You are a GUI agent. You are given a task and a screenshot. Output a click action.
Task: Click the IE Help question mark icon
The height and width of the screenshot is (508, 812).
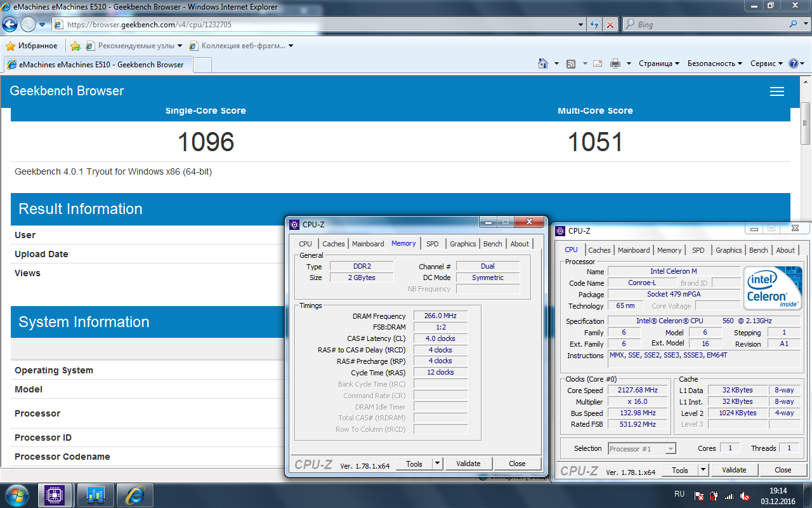(793, 63)
